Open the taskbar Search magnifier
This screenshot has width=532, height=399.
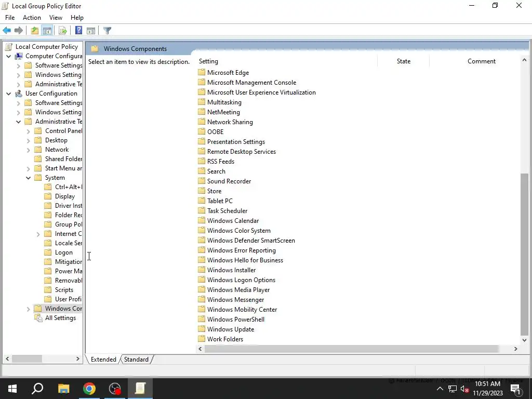coord(37,389)
